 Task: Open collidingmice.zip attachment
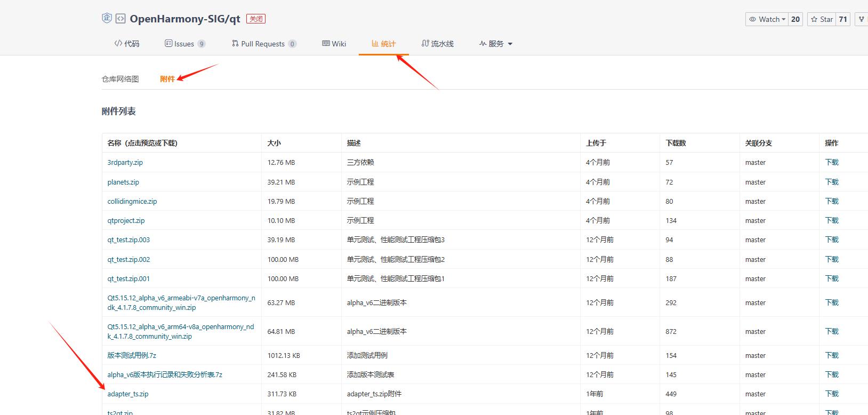click(x=132, y=201)
